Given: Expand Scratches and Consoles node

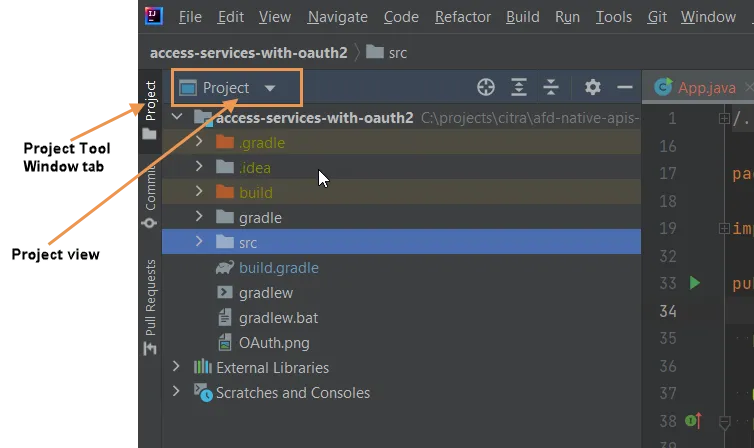Looking at the screenshot, I should [176, 391].
